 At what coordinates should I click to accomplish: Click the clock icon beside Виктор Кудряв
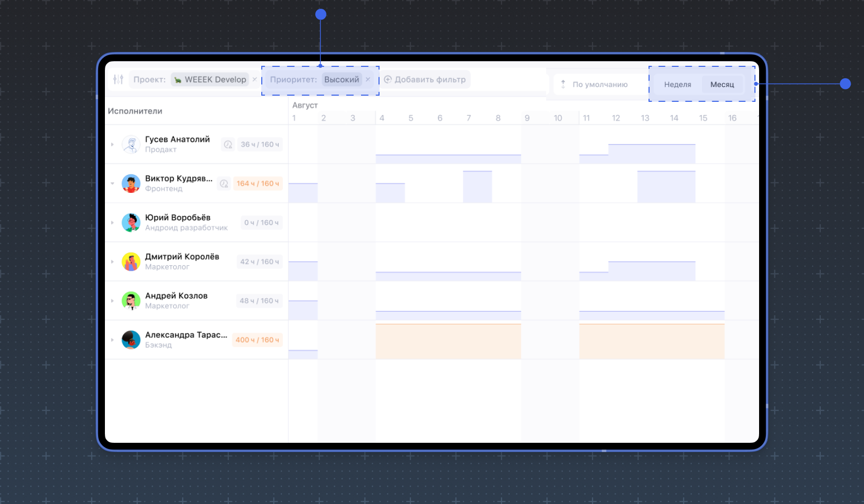(224, 184)
